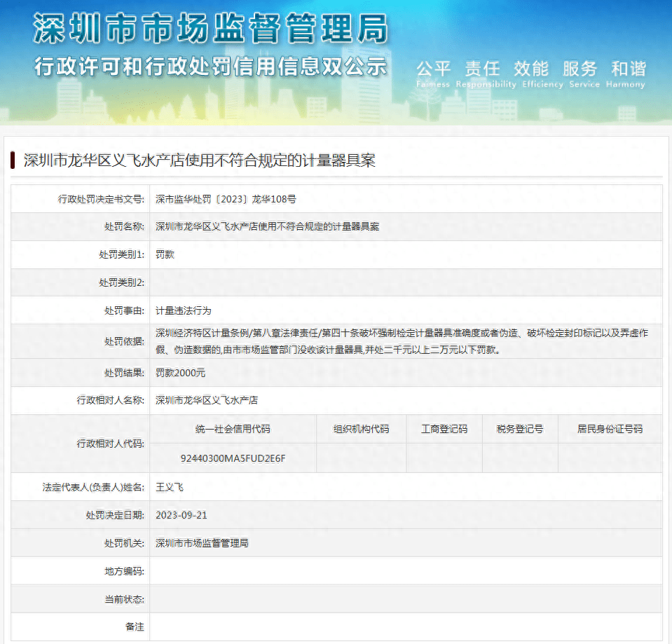The width and height of the screenshot is (672, 644).
Task: Click legal representative name 王义飞
Action: tap(169, 486)
